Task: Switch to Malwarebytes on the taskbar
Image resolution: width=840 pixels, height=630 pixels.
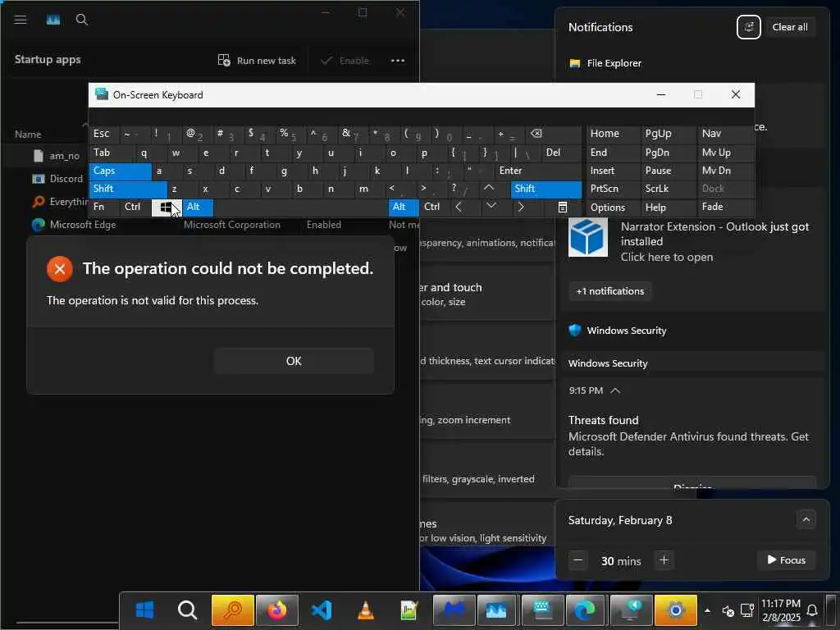Action: [454, 609]
